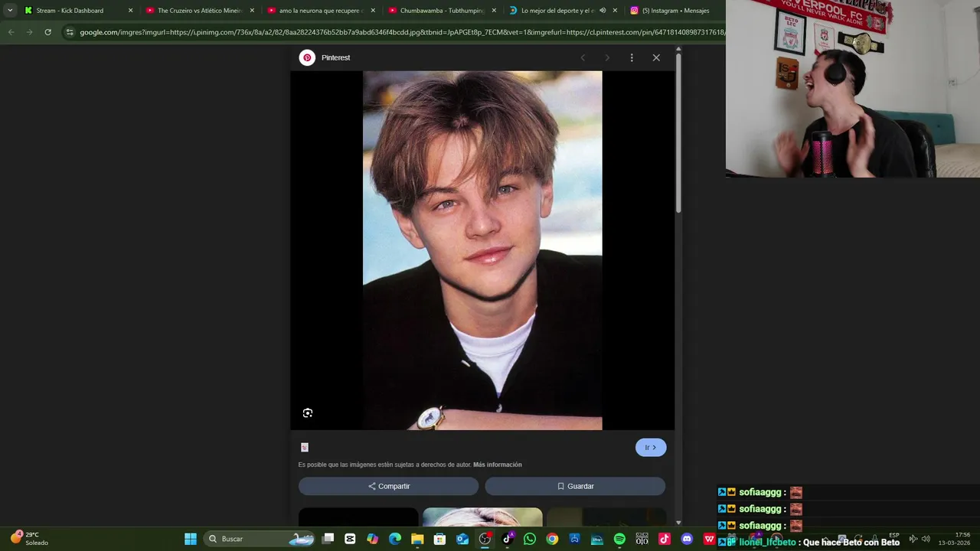
Task: Close the Kick Dashboard tab
Action: (x=130, y=11)
